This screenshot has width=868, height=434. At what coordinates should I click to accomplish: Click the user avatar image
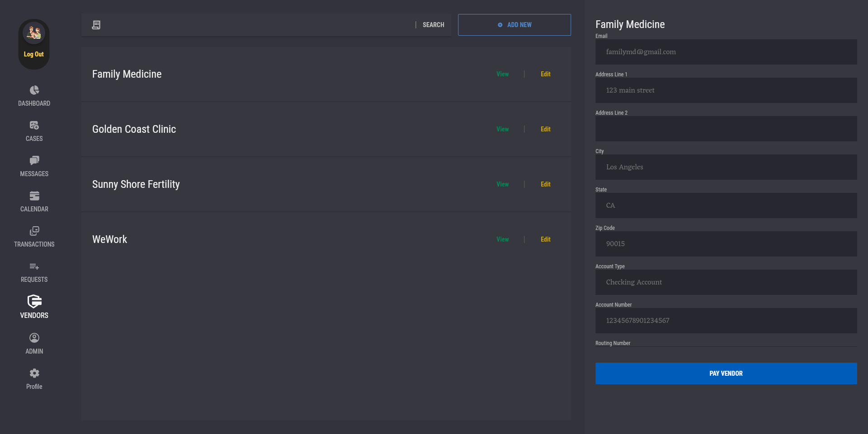pos(34,33)
